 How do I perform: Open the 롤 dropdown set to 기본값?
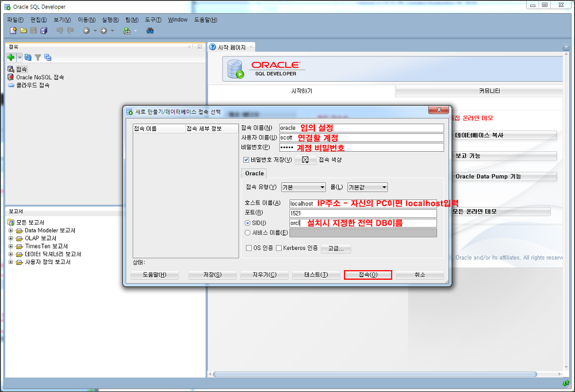pos(367,187)
